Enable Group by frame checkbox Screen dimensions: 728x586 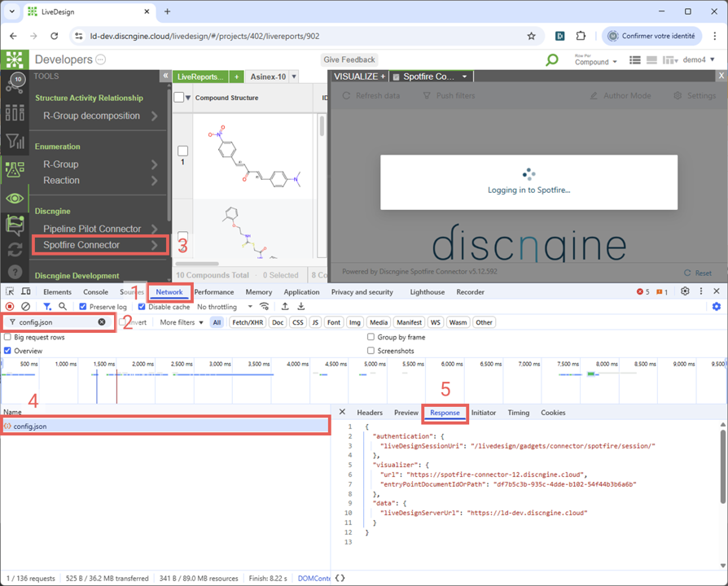[371, 337]
